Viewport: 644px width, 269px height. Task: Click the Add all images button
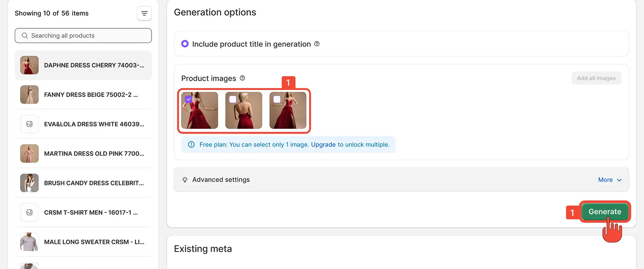tap(596, 78)
